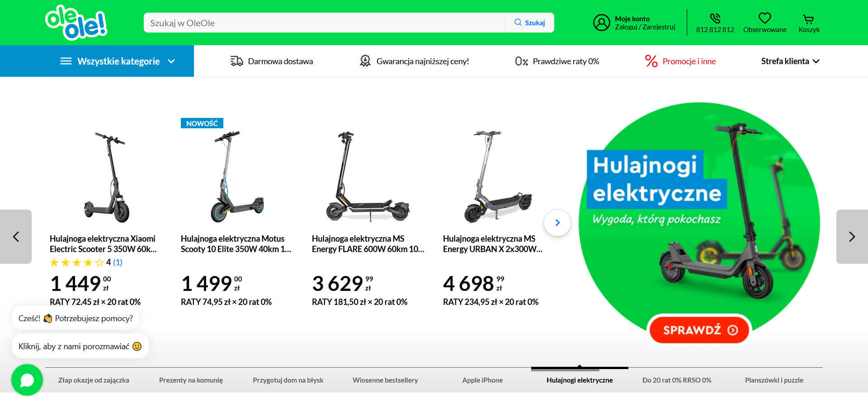
Task: Click the Darmowa dostawa truck icon
Action: tap(236, 61)
